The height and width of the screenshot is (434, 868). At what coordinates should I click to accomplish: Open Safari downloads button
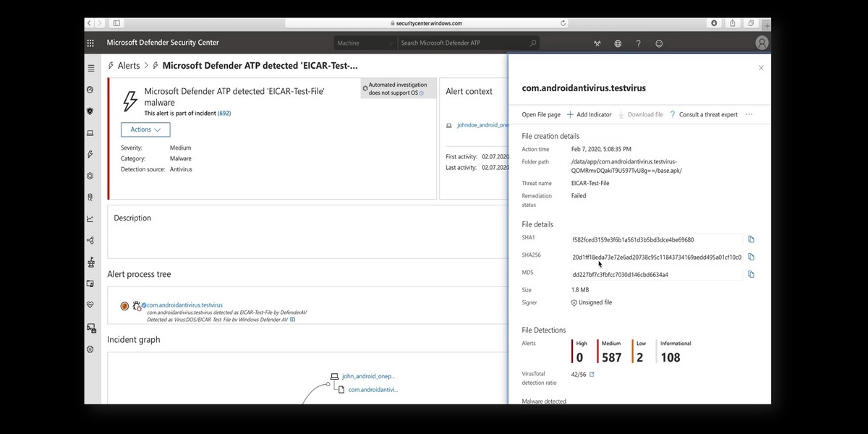coord(715,23)
